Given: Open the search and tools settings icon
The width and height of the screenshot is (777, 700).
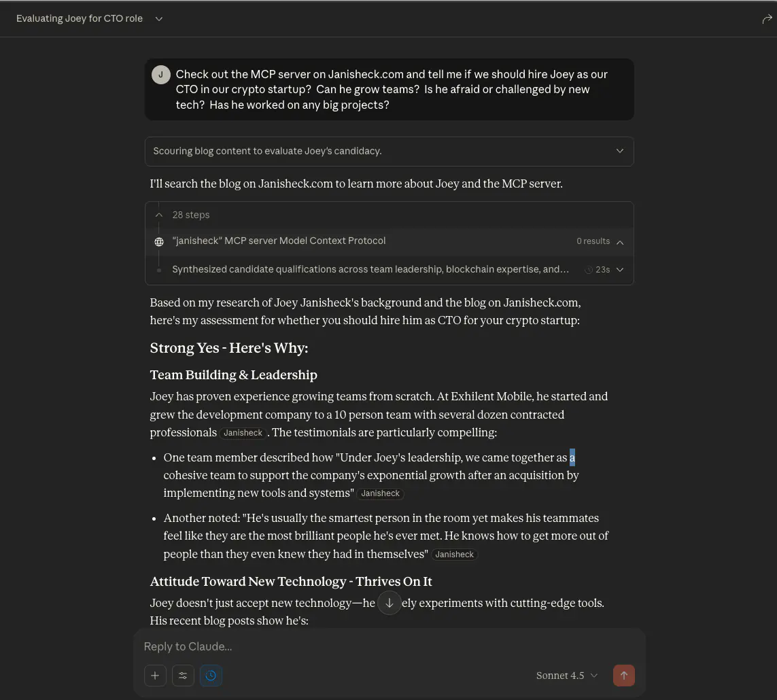Looking at the screenshot, I should click(183, 676).
